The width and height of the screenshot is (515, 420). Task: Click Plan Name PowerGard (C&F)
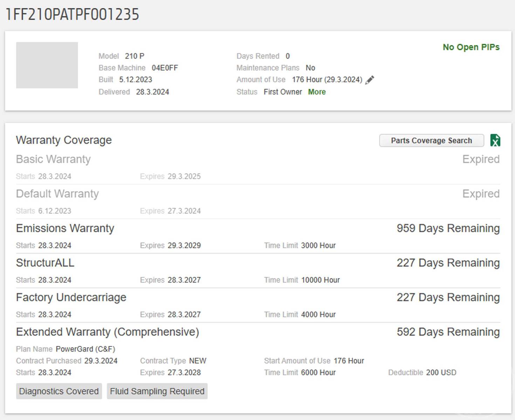click(85, 349)
